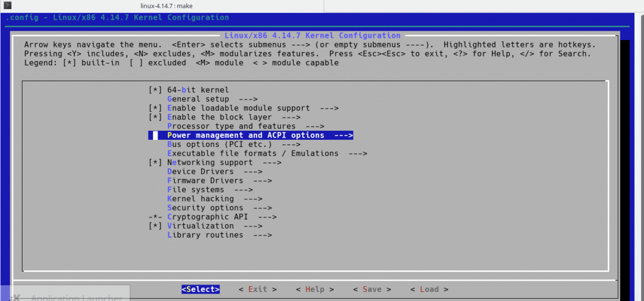Toggle the 64-bit kernel checkbox
Screen dimensions: 644x301
pyautogui.click(x=155, y=90)
